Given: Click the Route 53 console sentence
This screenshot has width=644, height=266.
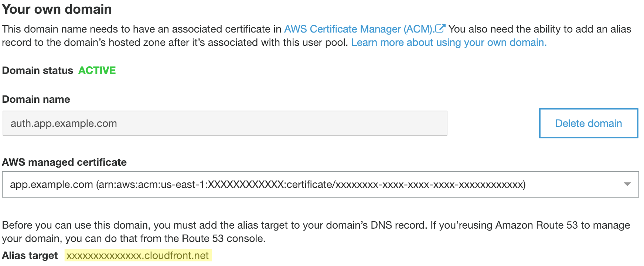Looking at the screenshot, I should (134, 239).
